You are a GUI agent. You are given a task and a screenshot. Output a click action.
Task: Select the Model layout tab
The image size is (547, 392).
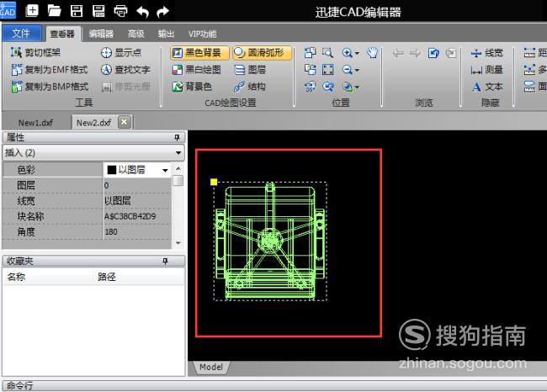(x=211, y=367)
